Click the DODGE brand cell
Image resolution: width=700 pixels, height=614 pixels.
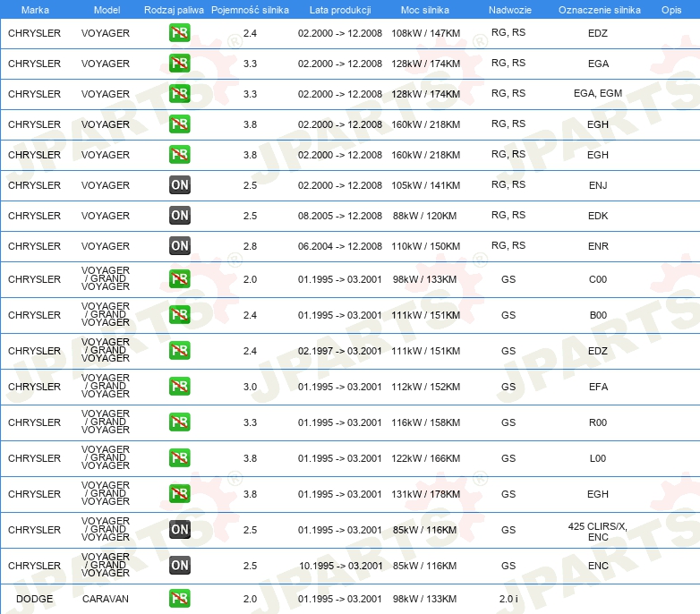34,599
